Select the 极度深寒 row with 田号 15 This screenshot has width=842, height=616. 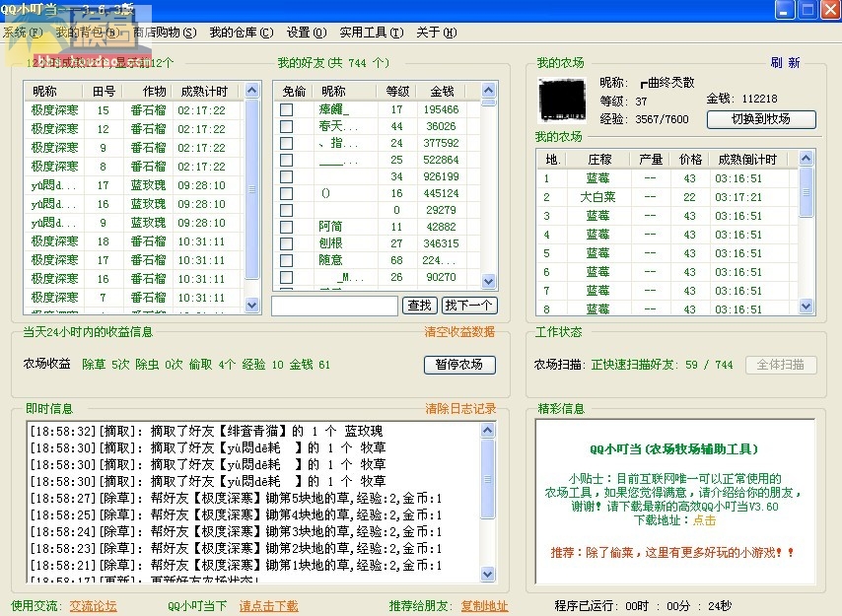(x=134, y=110)
